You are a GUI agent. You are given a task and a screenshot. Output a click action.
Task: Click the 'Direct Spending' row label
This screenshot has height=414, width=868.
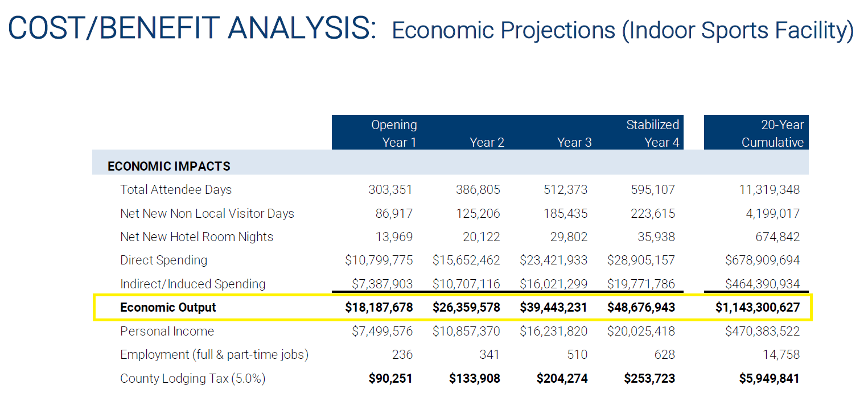click(x=163, y=260)
